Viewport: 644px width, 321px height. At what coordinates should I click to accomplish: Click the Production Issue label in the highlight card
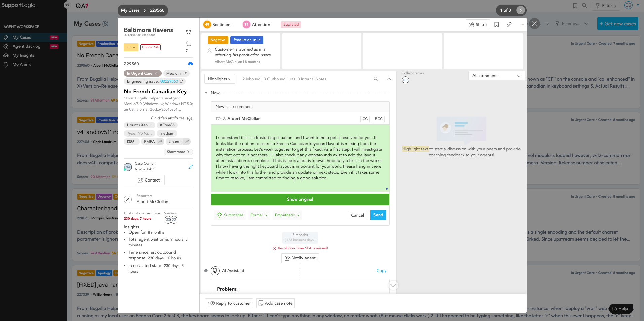click(247, 40)
